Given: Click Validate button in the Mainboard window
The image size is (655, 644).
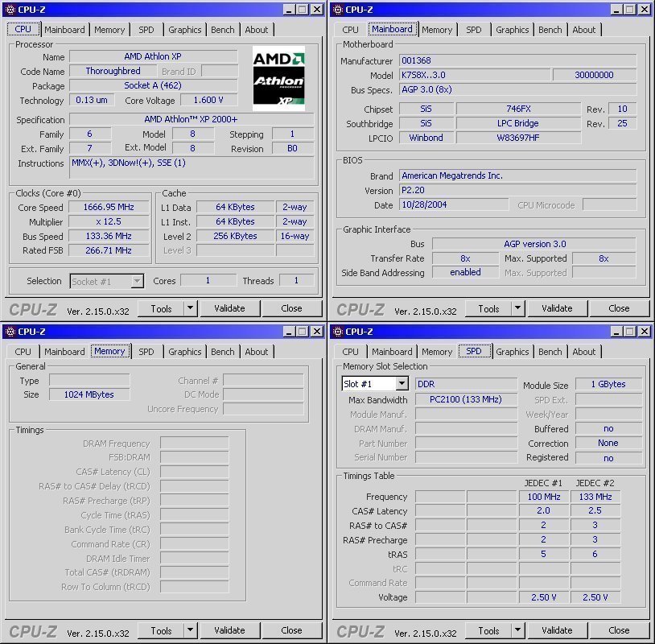Looking at the screenshot, I should click(558, 308).
